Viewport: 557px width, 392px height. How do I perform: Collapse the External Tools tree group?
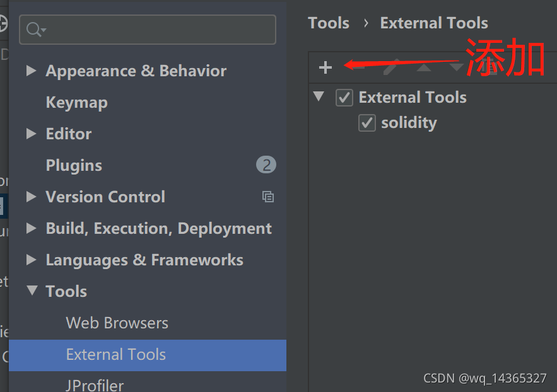(x=319, y=97)
